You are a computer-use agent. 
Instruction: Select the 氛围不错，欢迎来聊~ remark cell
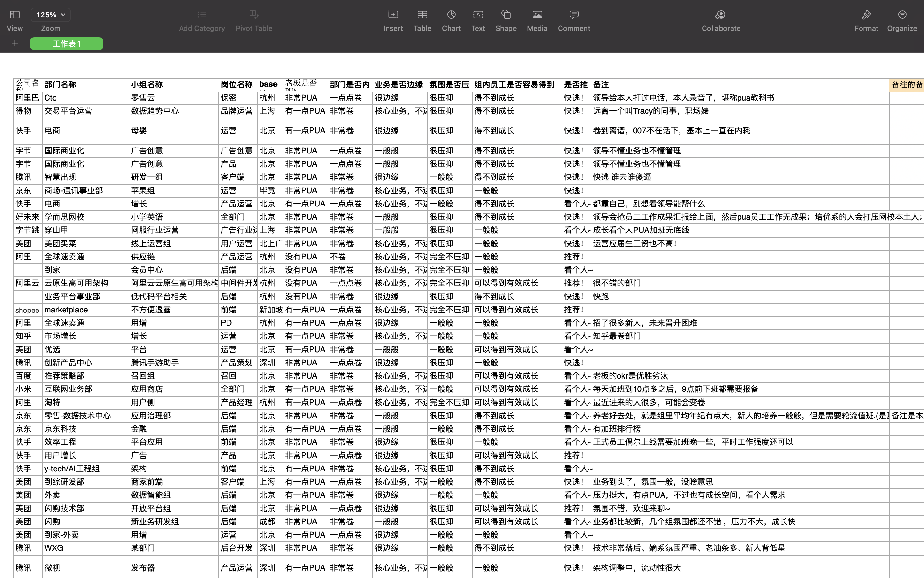pos(740,508)
